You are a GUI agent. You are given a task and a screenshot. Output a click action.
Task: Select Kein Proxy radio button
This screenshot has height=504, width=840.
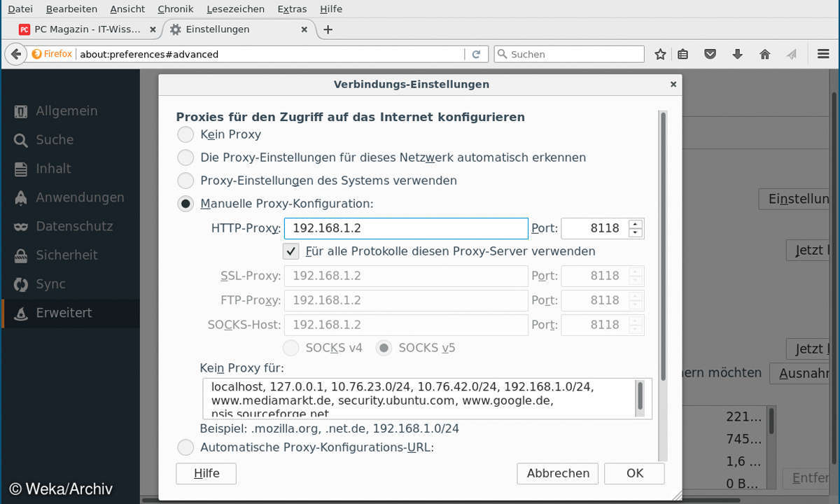tap(185, 134)
